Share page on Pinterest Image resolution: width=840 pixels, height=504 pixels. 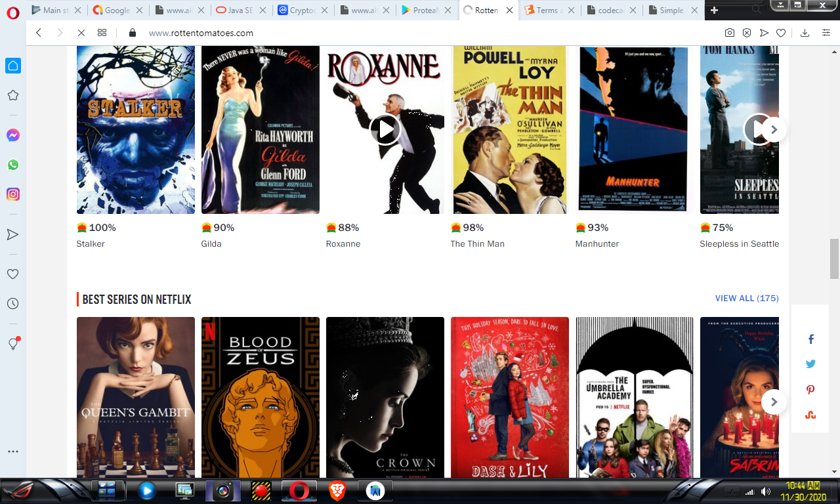[810, 390]
